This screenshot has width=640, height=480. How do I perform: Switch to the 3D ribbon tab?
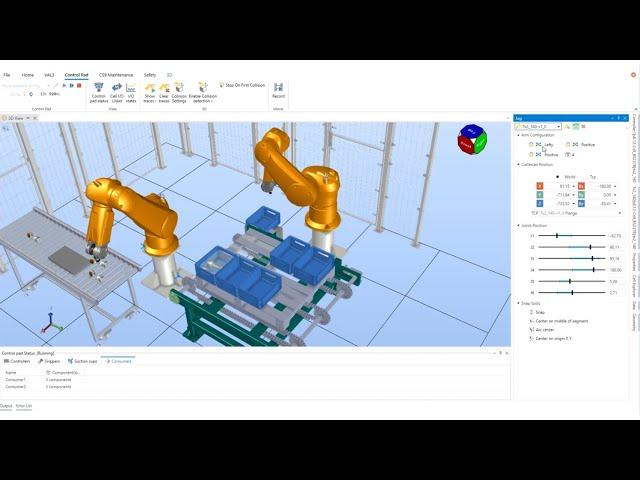(x=169, y=75)
